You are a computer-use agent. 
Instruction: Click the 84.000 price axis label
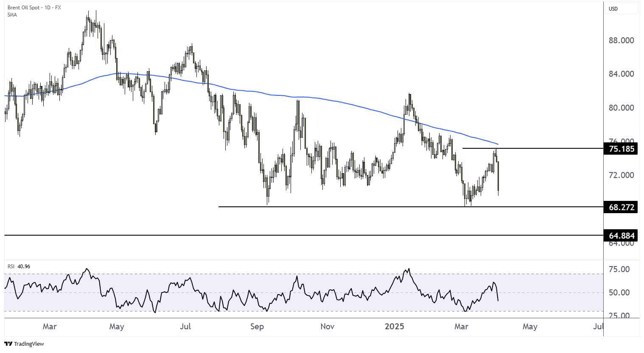click(621, 74)
